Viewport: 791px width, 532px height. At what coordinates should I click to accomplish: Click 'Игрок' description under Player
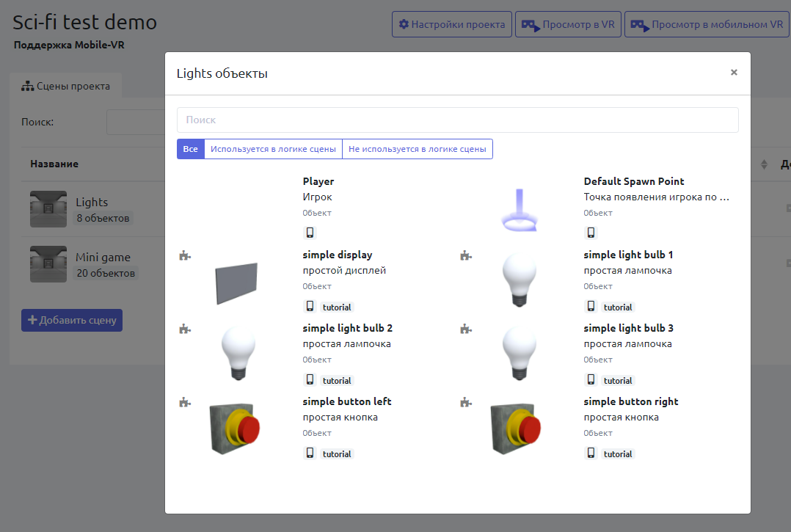(x=317, y=197)
